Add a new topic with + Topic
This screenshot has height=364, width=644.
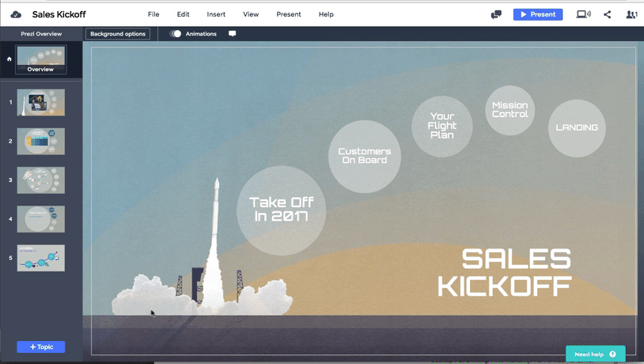point(40,347)
